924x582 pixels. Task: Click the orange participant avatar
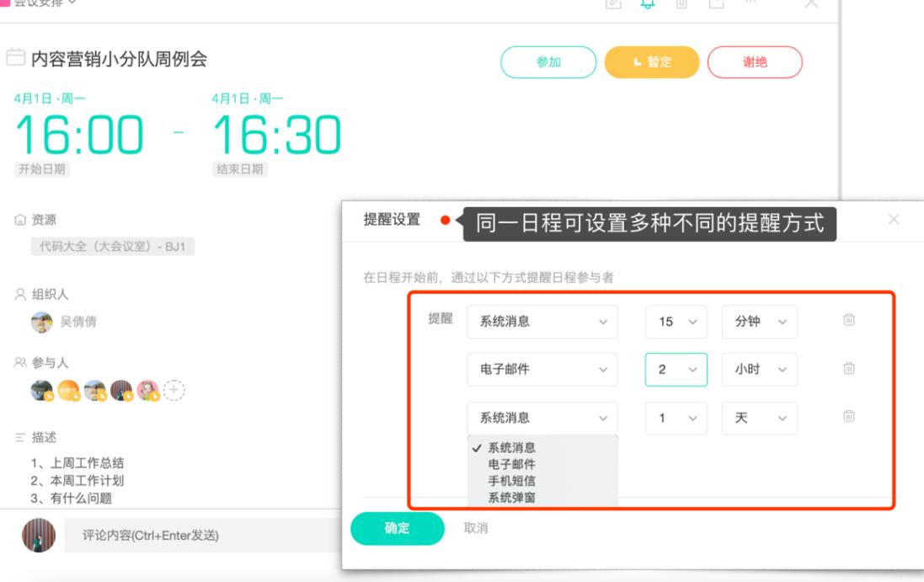pyautogui.click(x=68, y=390)
